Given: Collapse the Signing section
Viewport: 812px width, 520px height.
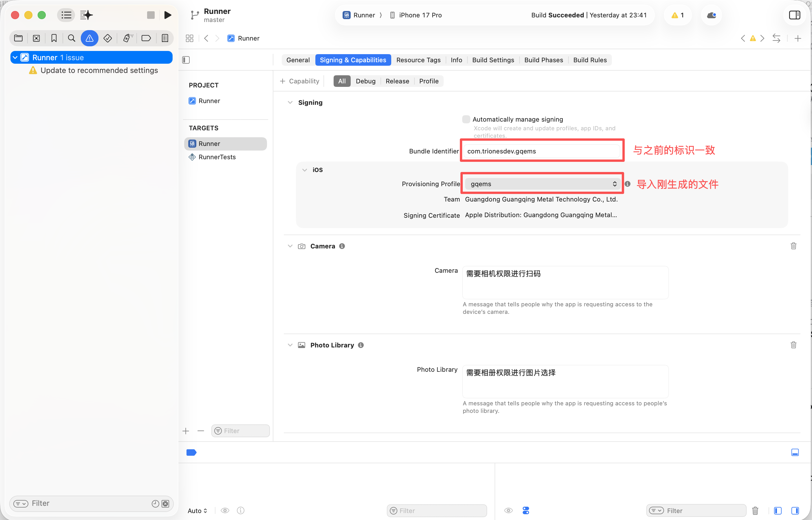Looking at the screenshot, I should tap(290, 103).
